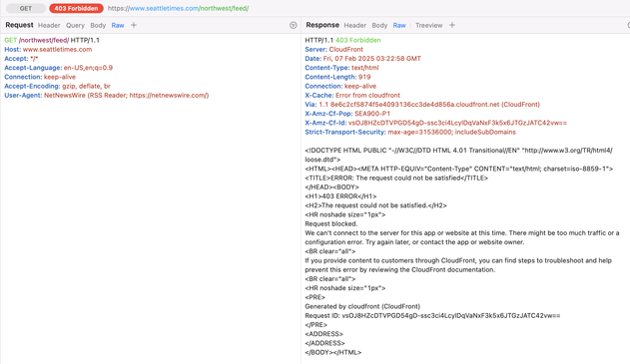This screenshot has height=364, width=630.
Task: Open the Response Body tab
Action: pyautogui.click(x=379, y=25)
